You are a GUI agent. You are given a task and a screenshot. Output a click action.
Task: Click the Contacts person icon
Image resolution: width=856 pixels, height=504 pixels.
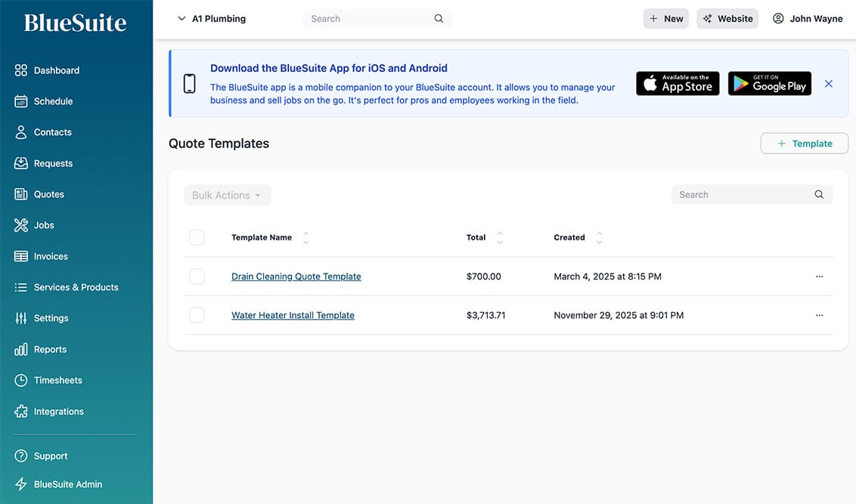pyautogui.click(x=20, y=132)
